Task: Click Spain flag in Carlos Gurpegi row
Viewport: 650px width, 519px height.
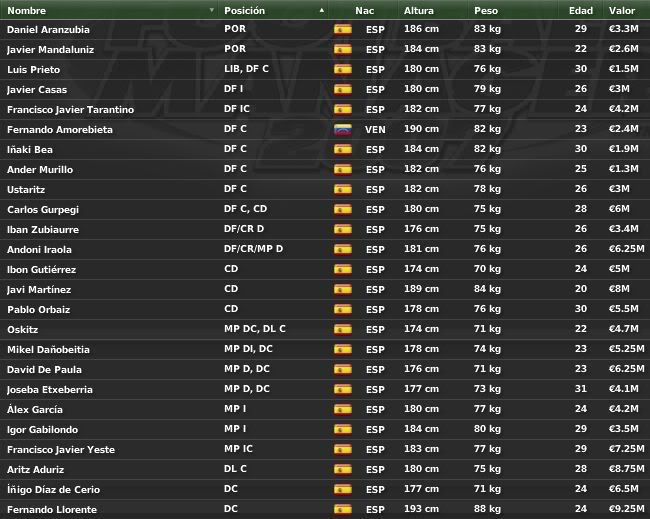Action: tap(343, 209)
